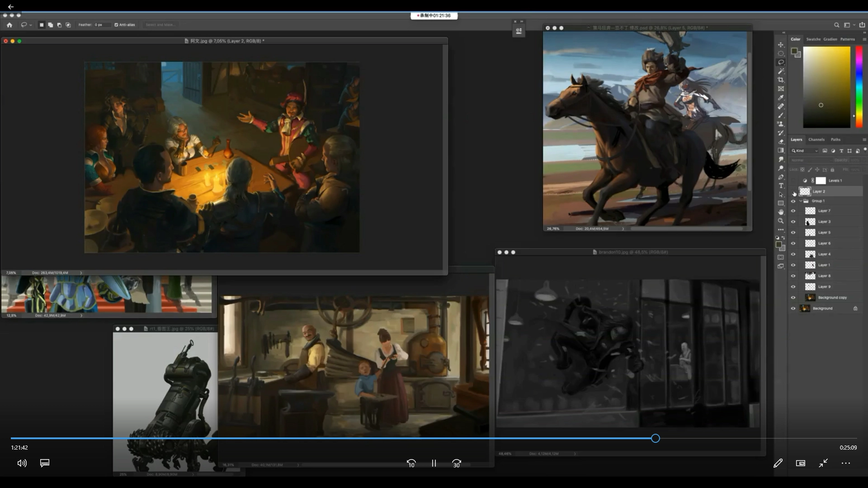Select the Zoom tool in toolbar
The image size is (868, 488).
point(781,221)
